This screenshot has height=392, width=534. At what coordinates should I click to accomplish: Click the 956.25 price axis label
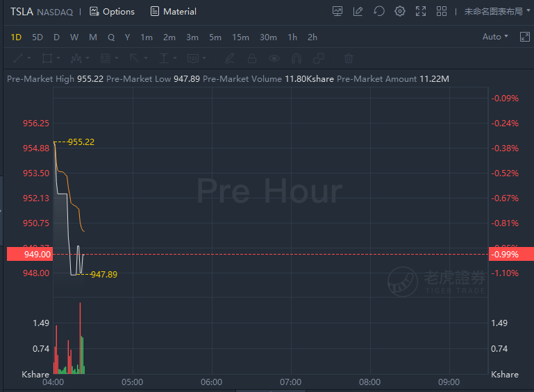[36, 123]
